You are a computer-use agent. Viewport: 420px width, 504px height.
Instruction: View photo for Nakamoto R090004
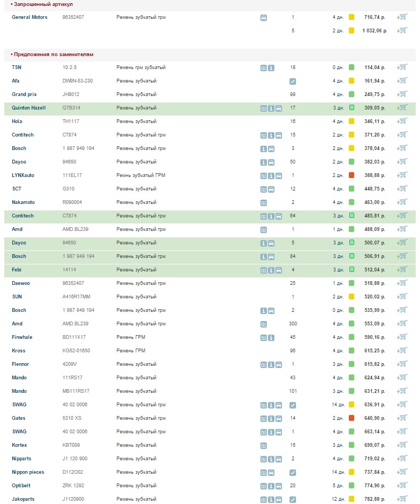click(x=263, y=203)
